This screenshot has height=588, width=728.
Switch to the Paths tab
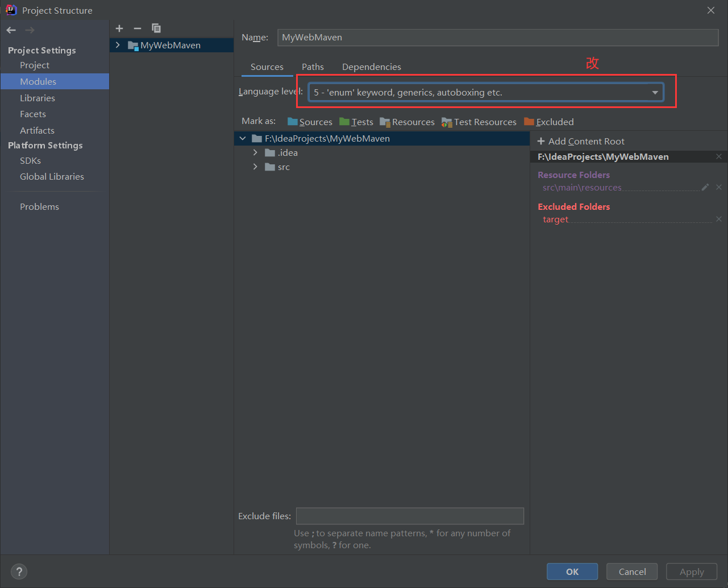tap(313, 67)
